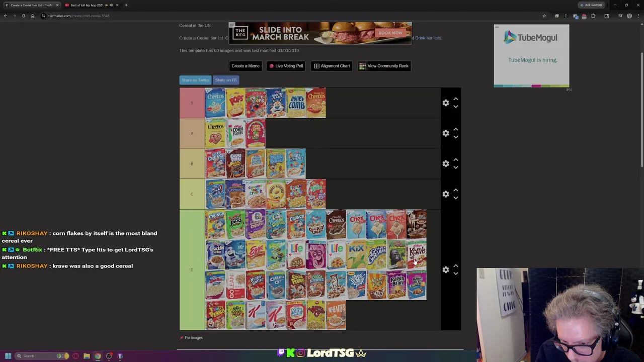
Task: Open OBS Studio from taskbar
Action: [109, 356]
